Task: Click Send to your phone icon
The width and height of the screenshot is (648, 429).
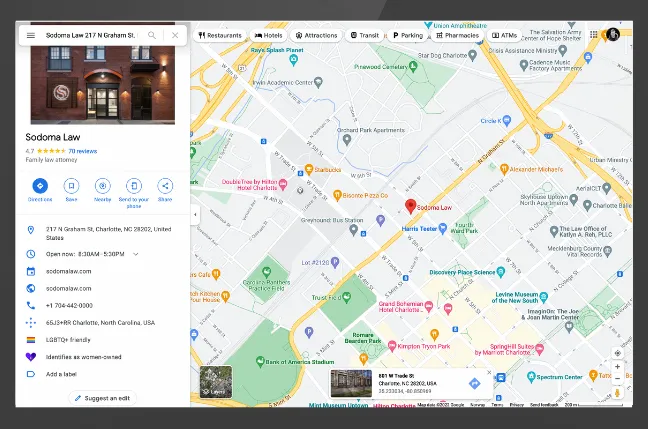Action: (133, 186)
